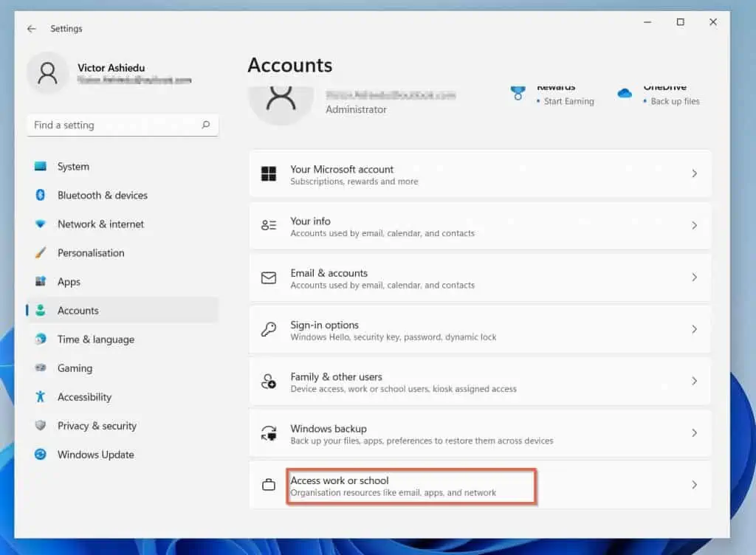Expand the Family & other users chevron
Viewport: 756px width, 555px height.
pyautogui.click(x=694, y=381)
